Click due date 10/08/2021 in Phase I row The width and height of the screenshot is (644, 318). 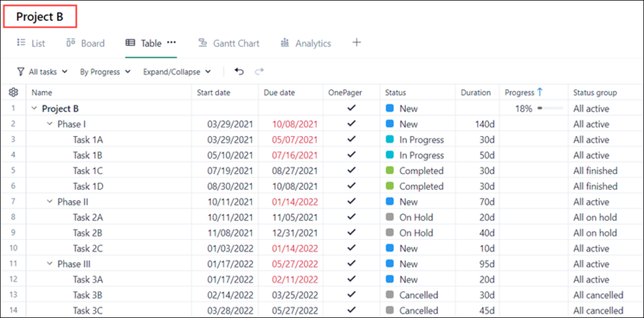(x=295, y=124)
